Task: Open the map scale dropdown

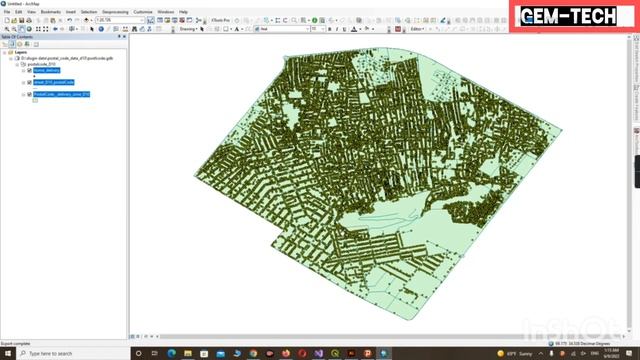Action: [x=142, y=20]
